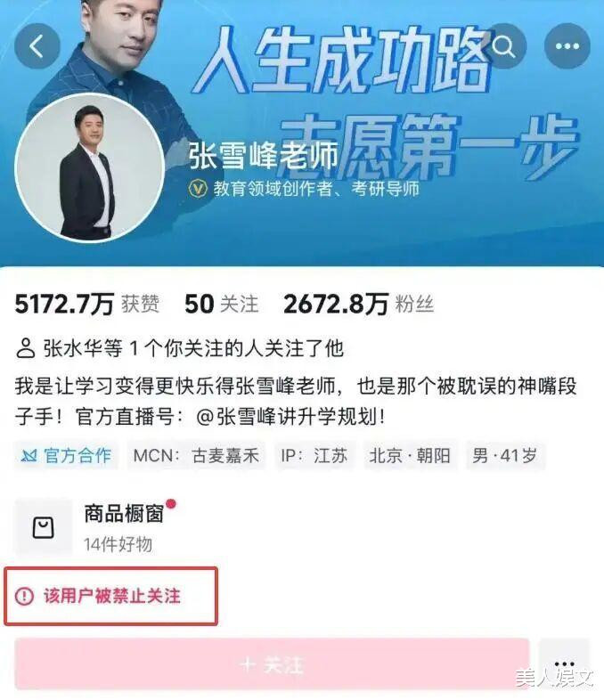The width and height of the screenshot is (604, 700).
Task: Open more options beside the follow button
Action: tap(564, 664)
